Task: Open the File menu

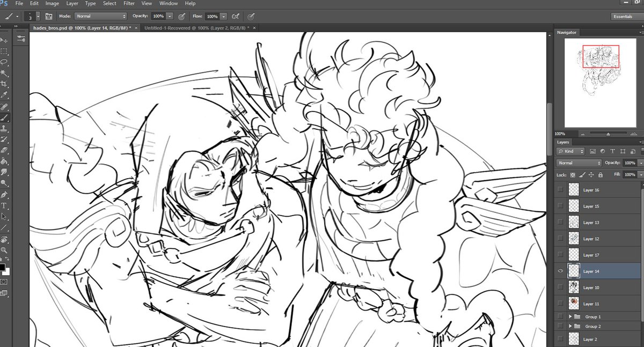Action: click(19, 3)
